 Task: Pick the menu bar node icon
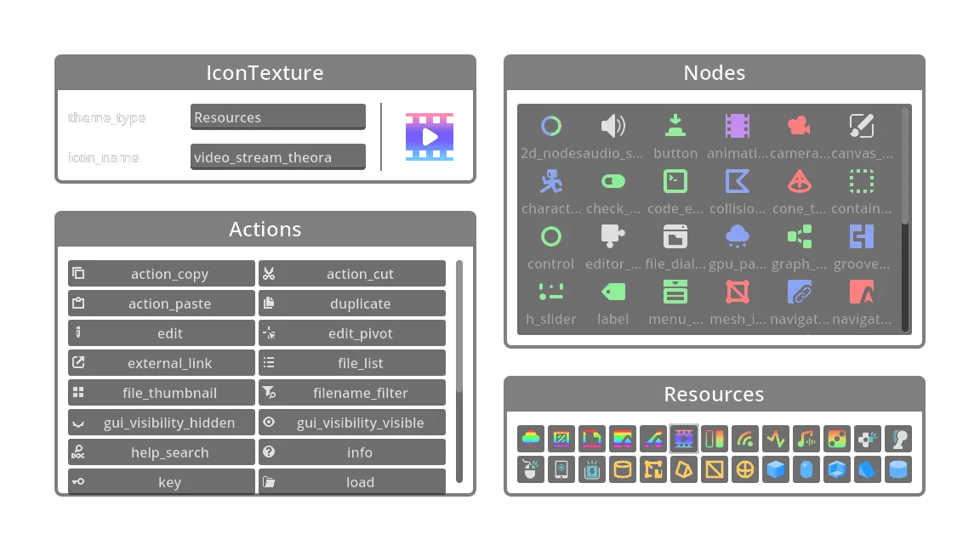click(675, 293)
